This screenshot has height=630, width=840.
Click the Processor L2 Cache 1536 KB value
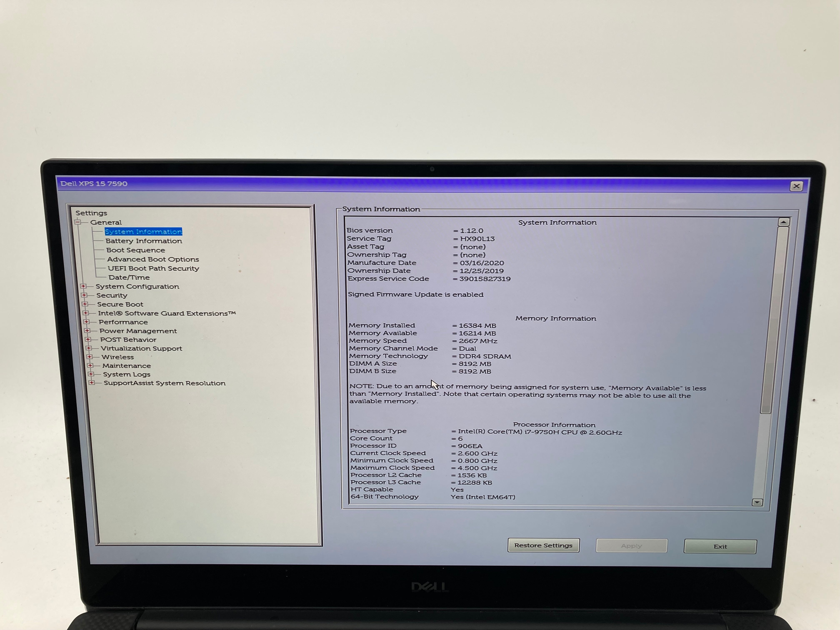coord(472,475)
